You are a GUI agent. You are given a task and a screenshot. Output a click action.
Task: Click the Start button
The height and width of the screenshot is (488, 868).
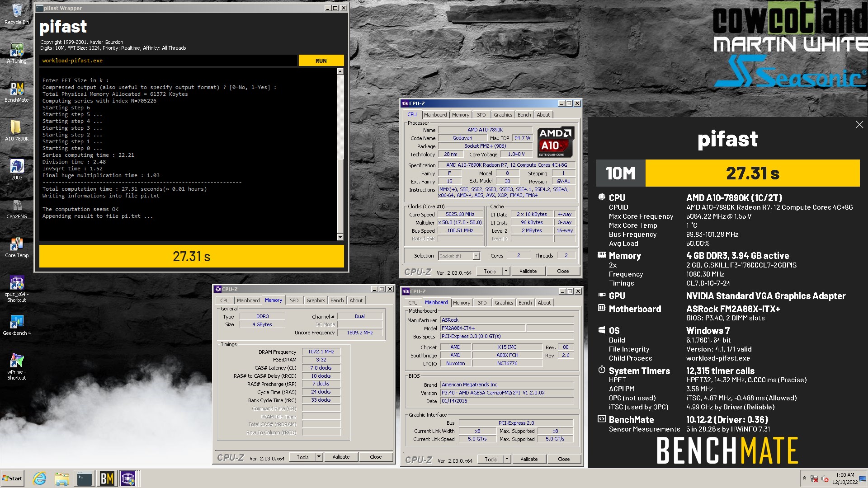click(12, 479)
